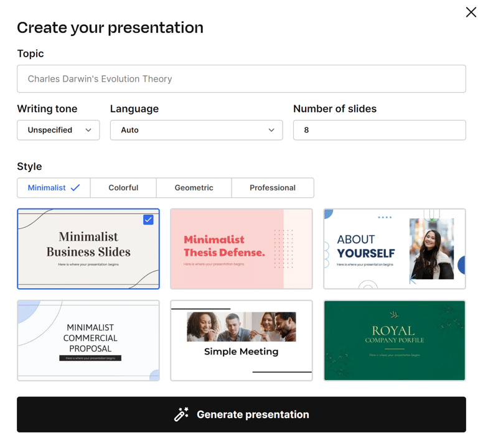The image size is (483, 448).
Task: Open the Writing tone dropdown
Action: pos(59,130)
